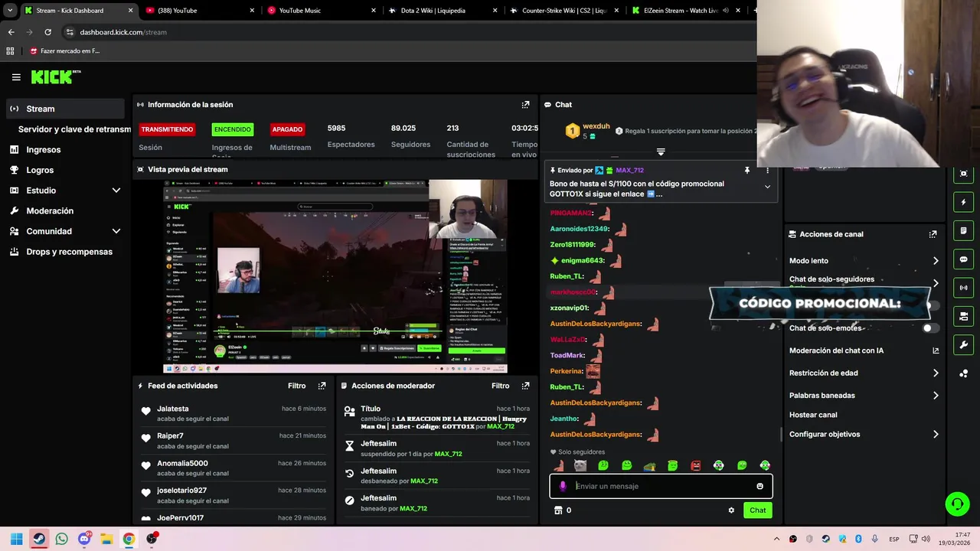Switch to the Counter-Strike Wiki tab
This screenshot has height=551, width=980.
tap(565, 11)
